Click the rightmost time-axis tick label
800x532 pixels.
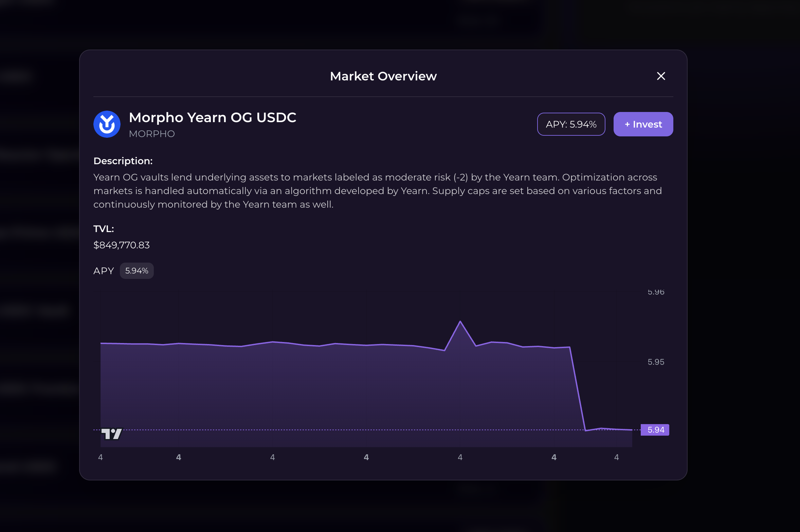point(617,457)
